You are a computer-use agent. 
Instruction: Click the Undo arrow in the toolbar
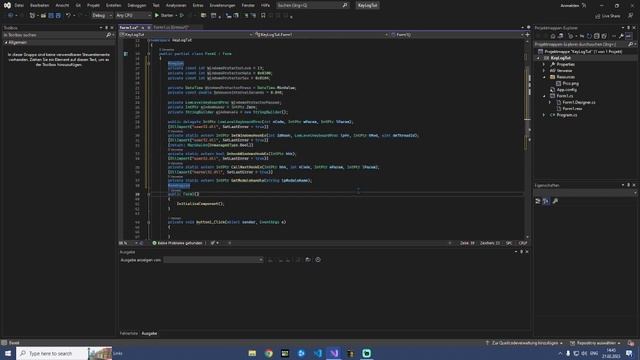tap(68, 16)
